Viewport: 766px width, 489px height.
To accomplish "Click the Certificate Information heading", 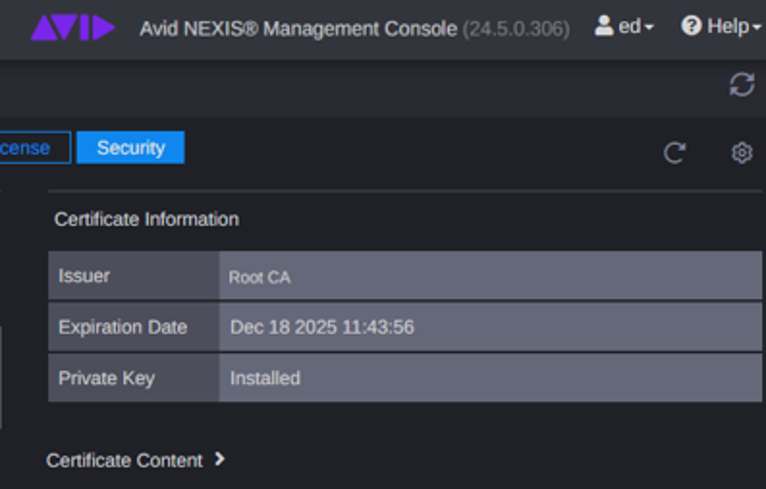I will pyautogui.click(x=147, y=219).
